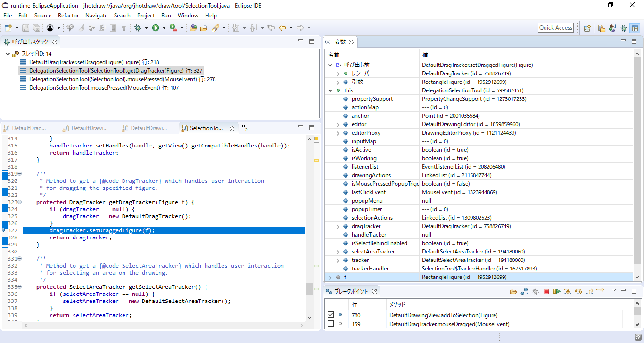Expand the selectAreaTracker variable node
Screen dimensions: 644x343
click(338, 252)
